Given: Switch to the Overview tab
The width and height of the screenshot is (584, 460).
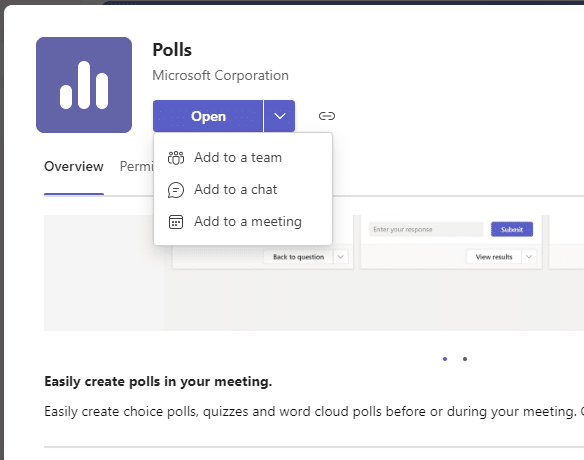Looking at the screenshot, I should click(74, 166).
